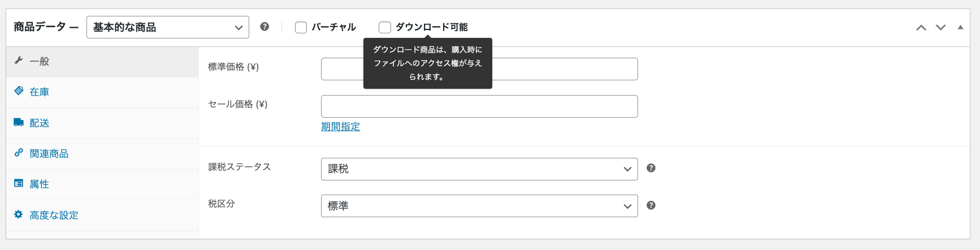The image size is (980, 250).
Task: Open the 税区分 dropdown showing 標準
Action: [479, 206]
